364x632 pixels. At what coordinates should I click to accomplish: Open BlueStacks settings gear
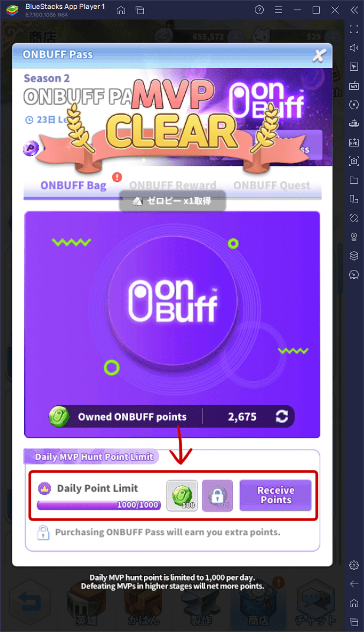pos(354,565)
